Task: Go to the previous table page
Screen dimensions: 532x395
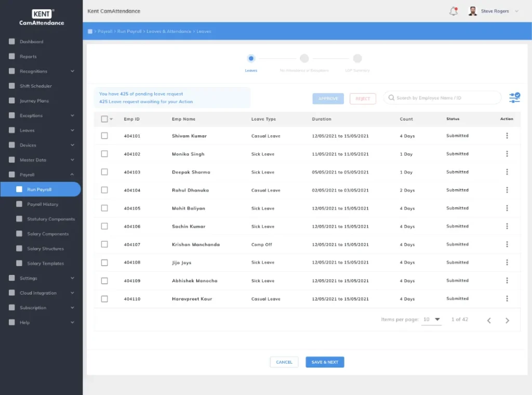Action: [489, 320]
